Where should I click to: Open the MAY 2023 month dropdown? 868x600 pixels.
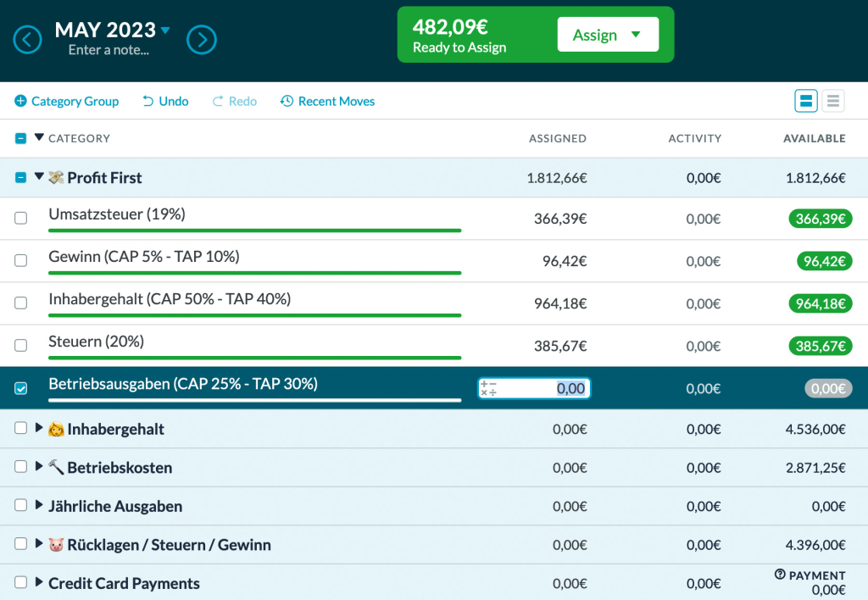[165, 31]
